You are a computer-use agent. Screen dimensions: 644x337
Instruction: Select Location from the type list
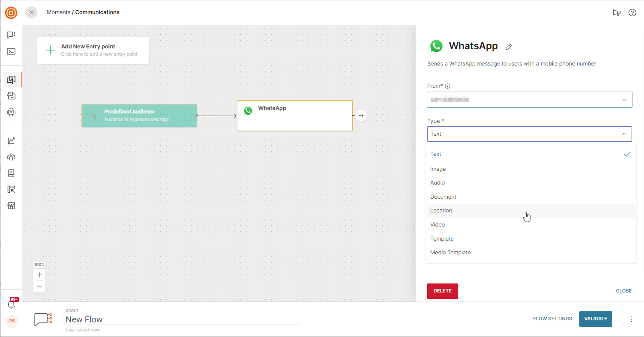[441, 211]
